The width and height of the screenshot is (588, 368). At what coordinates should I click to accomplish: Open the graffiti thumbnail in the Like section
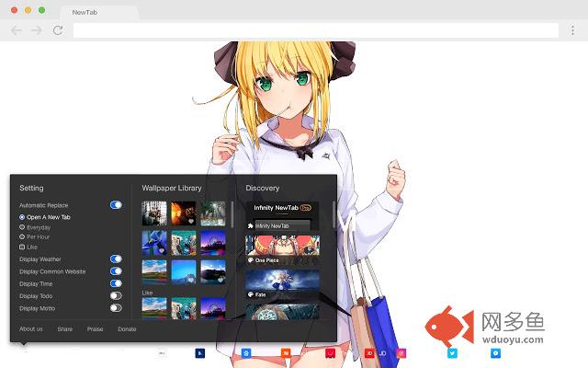[x=184, y=308]
